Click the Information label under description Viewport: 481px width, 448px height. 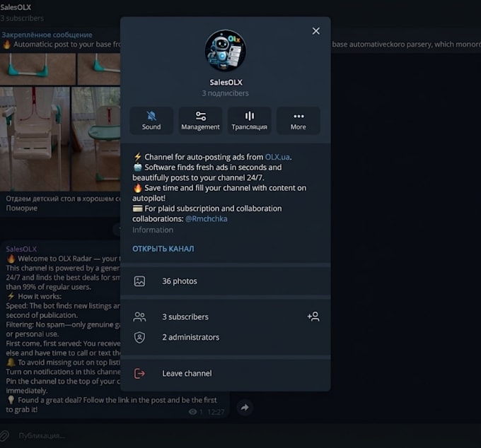(x=153, y=230)
